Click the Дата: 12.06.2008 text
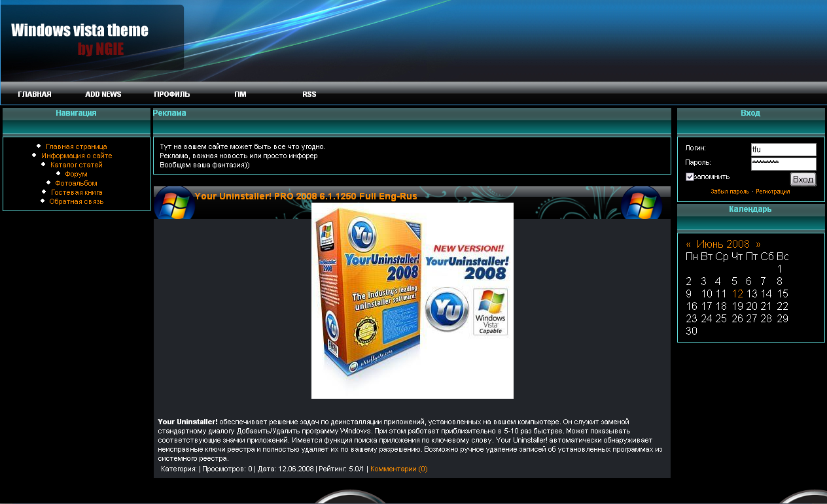This screenshot has height=504, width=827. tap(285, 469)
